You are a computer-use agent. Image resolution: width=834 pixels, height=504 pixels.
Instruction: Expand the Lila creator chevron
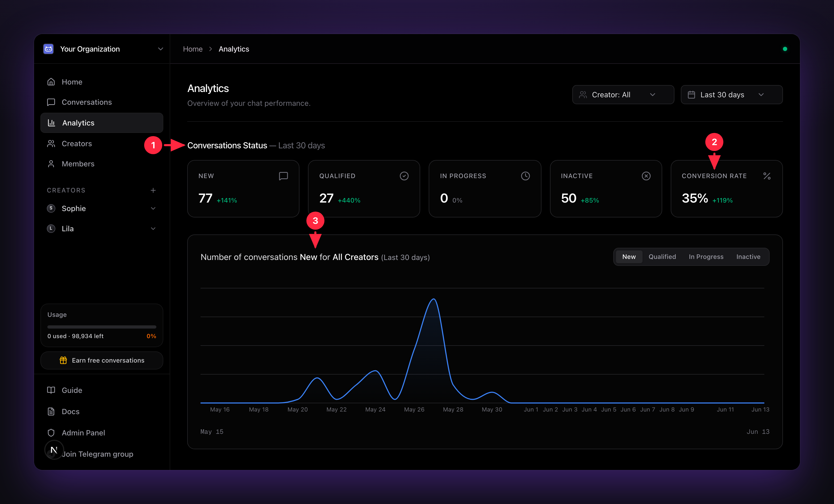153,229
